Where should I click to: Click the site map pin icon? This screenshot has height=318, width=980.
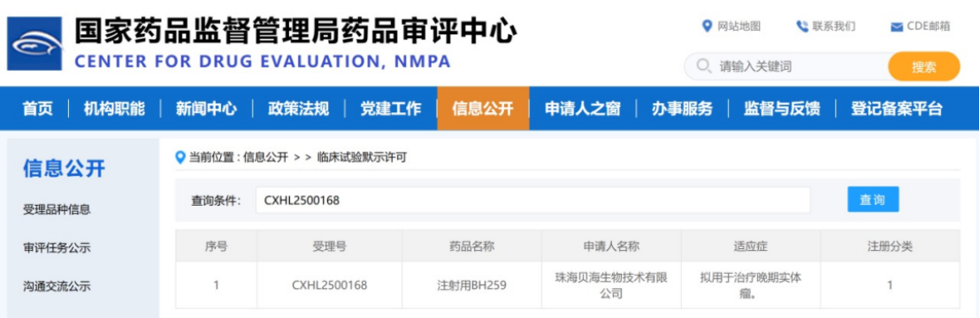707,26
